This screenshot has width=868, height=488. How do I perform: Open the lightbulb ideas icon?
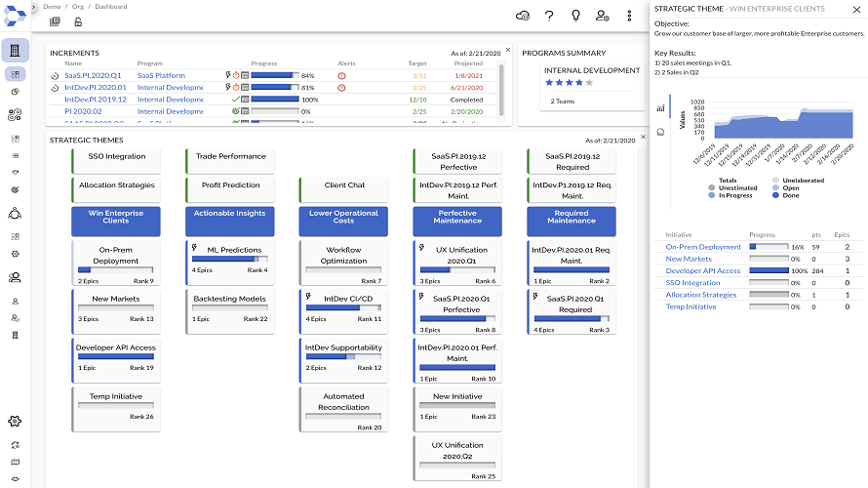[x=575, y=16]
